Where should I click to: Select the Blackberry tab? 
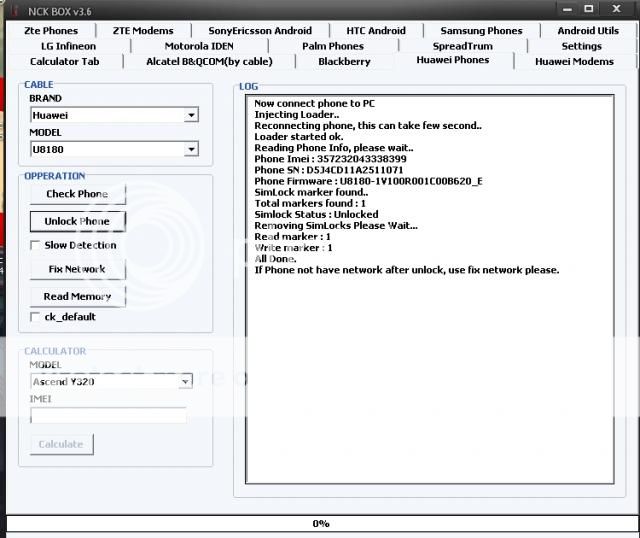coord(344,61)
